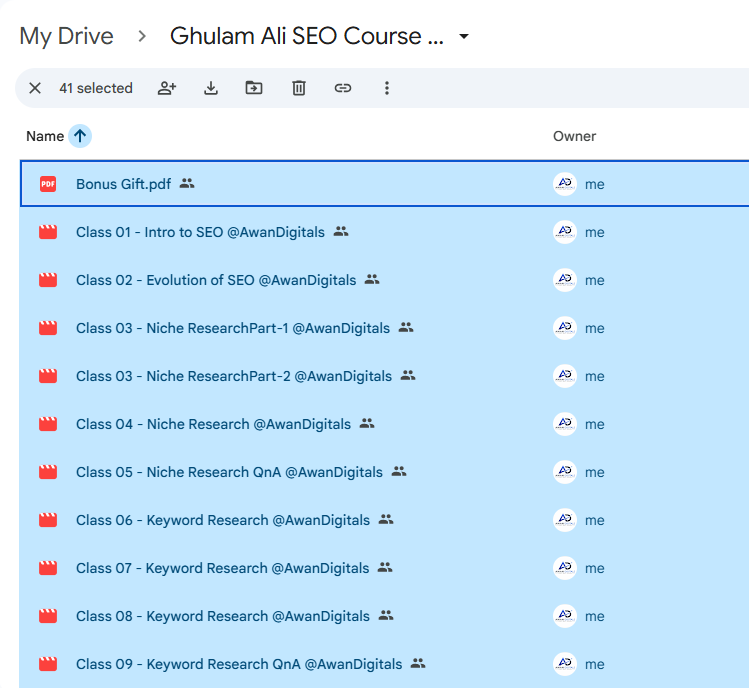Click video icon of Class 06 Keyword Research

(x=48, y=520)
